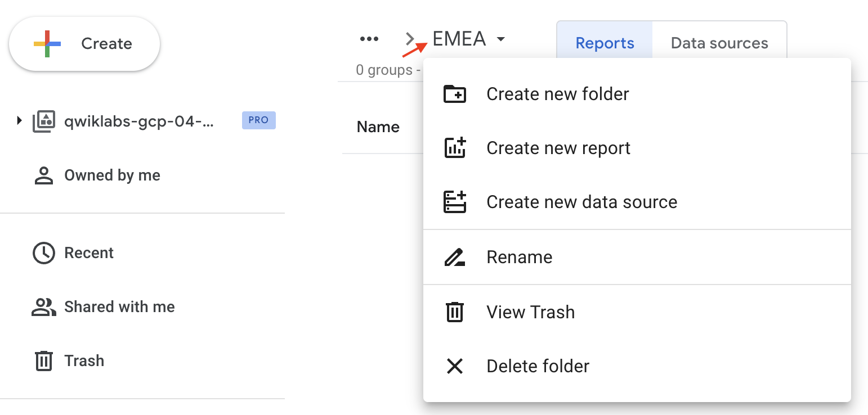
Task: Sort by the Name column header
Action: coord(378,127)
